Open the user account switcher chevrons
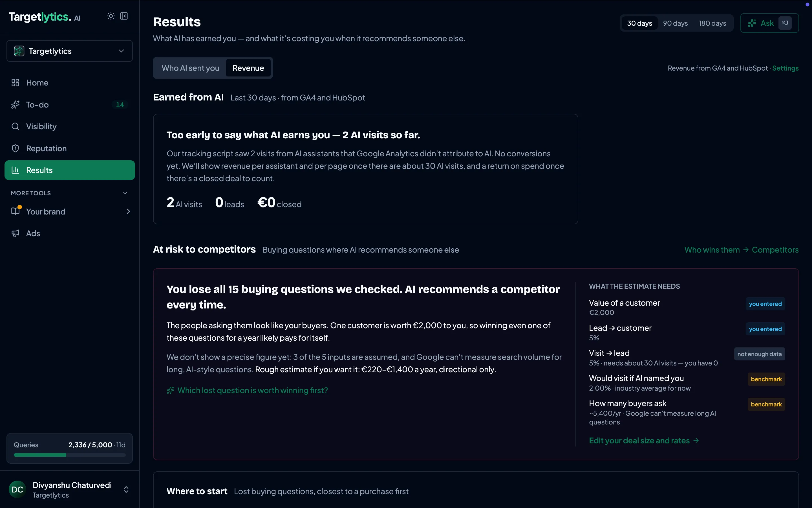 126,489
